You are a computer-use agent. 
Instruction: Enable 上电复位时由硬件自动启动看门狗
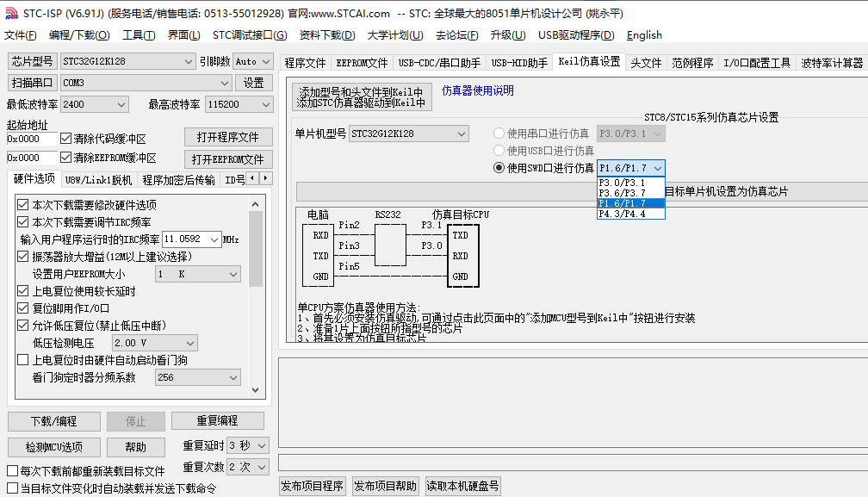click(22, 360)
